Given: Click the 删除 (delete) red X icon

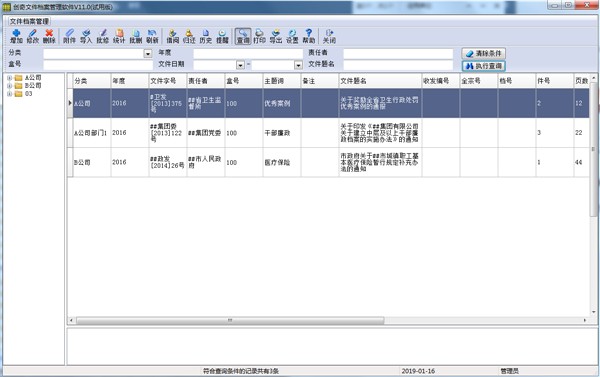Looking at the screenshot, I should [x=49, y=36].
